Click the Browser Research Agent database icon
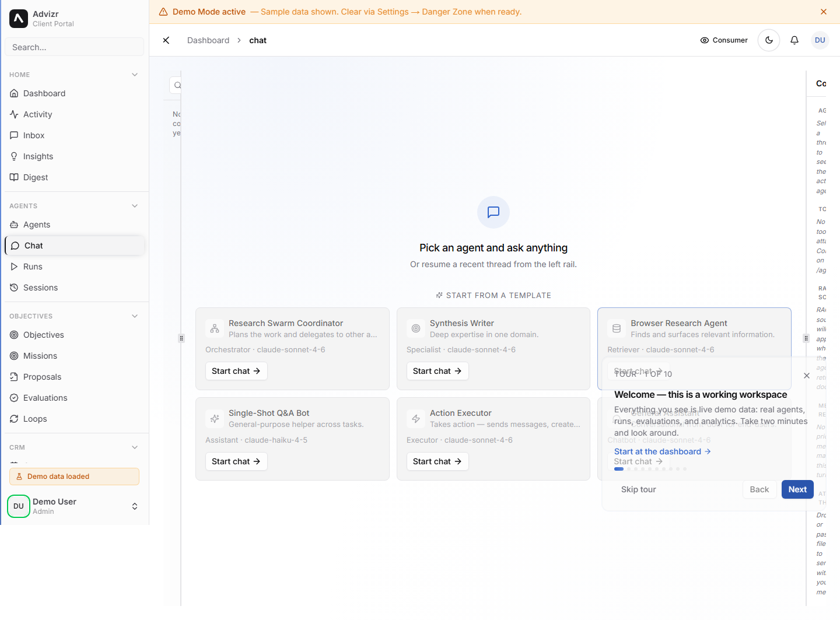Image resolution: width=840 pixels, height=620 pixels. click(x=617, y=328)
